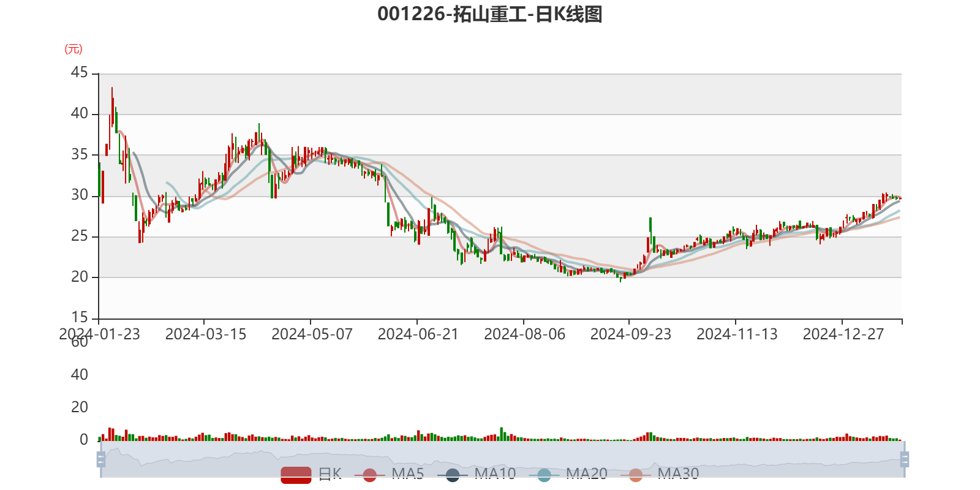Click the tallest volume bar near August
The image size is (980, 490).
click(x=502, y=434)
